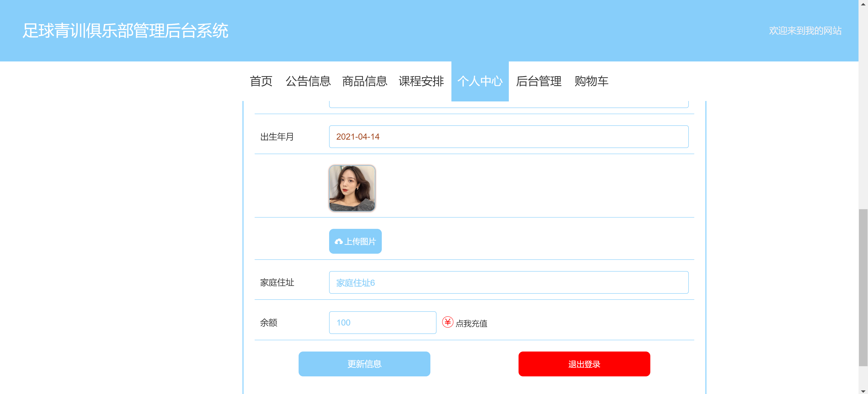
Task: Click the 点我充值 recharge link
Action: pyautogui.click(x=471, y=323)
